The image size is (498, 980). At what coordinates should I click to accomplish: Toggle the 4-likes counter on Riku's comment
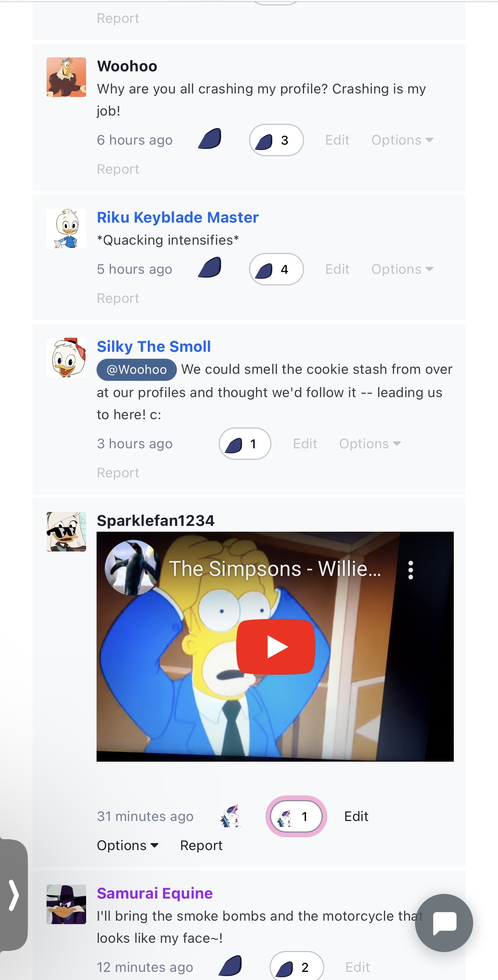277,269
